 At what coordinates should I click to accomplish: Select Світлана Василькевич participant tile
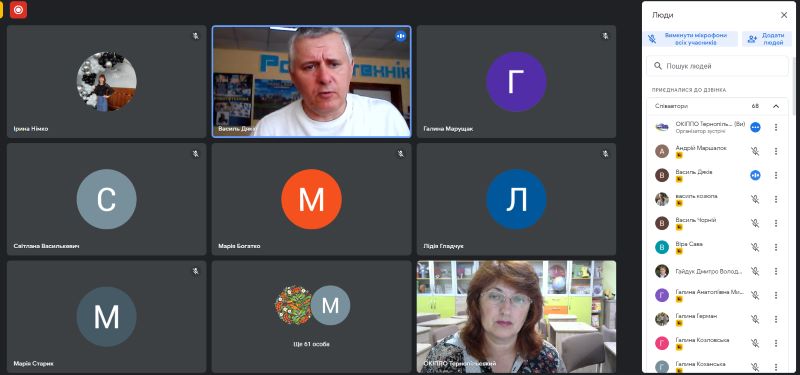(x=107, y=199)
